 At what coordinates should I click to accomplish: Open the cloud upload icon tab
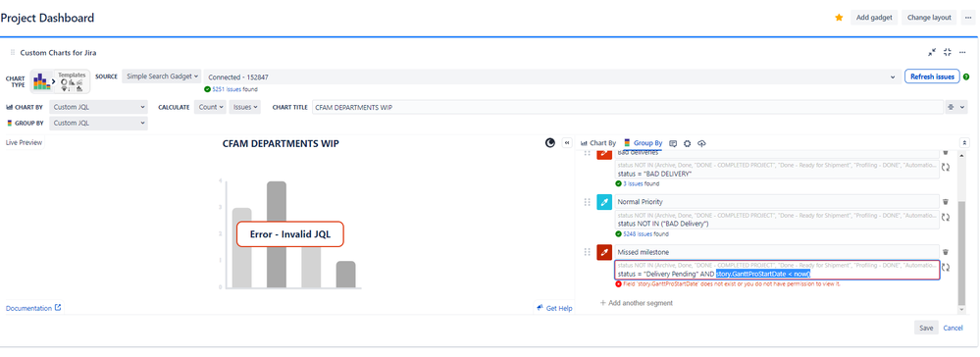pyautogui.click(x=701, y=143)
